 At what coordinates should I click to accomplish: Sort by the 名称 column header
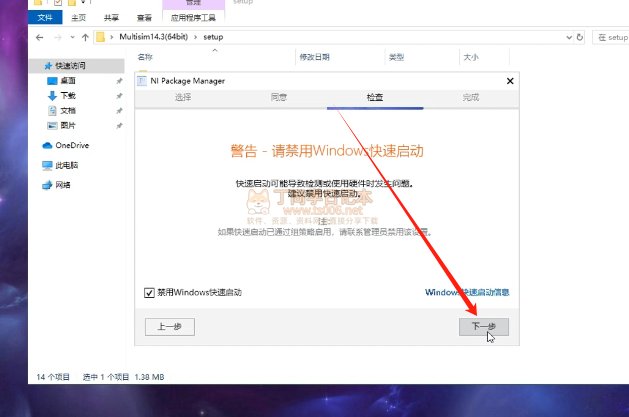(x=145, y=57)
